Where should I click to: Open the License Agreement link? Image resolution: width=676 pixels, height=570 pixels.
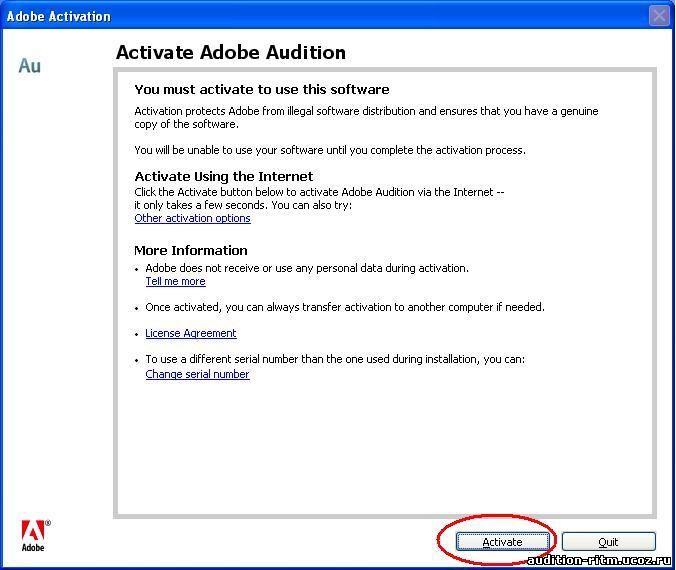[191, 333]
